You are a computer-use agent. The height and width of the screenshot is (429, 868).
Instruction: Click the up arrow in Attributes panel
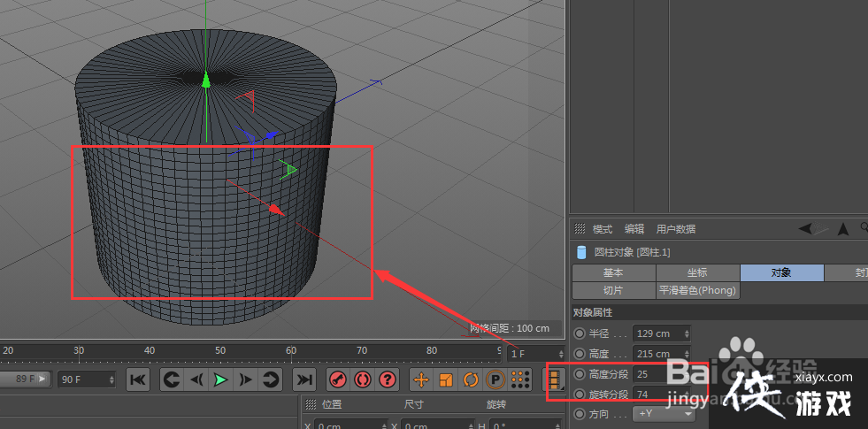843,228
